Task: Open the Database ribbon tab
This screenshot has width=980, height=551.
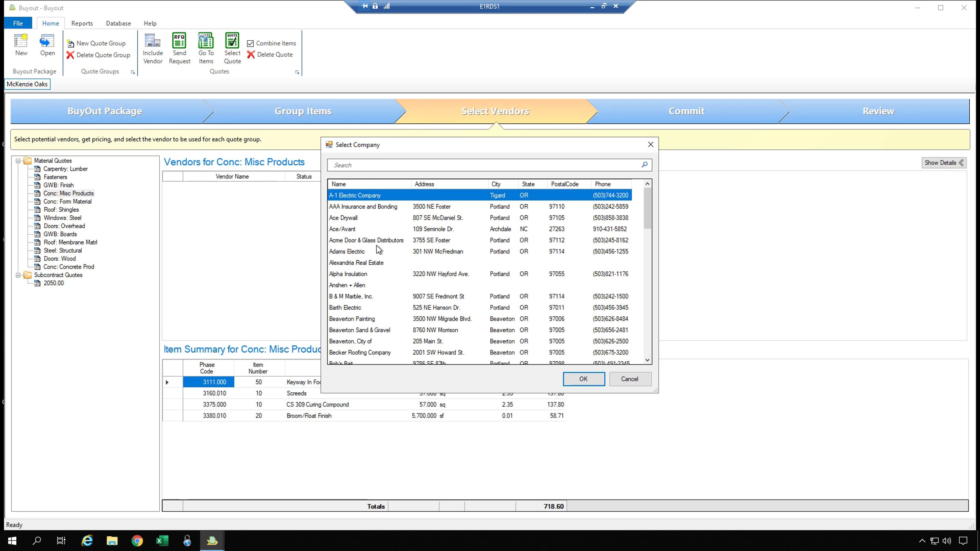Action: click(118, 23)
